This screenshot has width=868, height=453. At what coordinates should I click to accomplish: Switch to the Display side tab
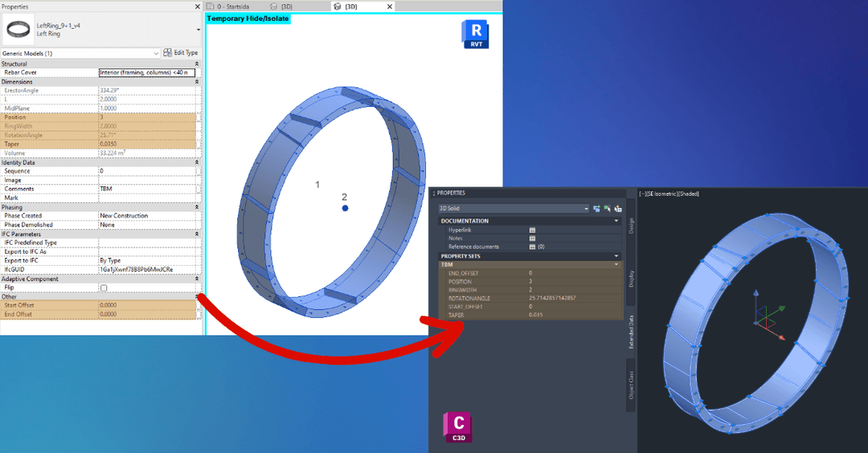click(x=631, y=278)
